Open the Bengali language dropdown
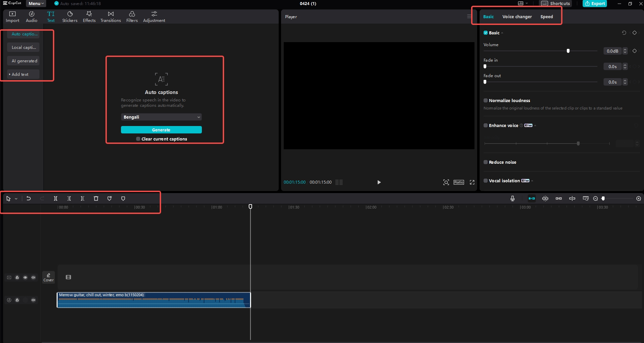The width and height of the screenshot is (644, 343). [x=161, y=117]
